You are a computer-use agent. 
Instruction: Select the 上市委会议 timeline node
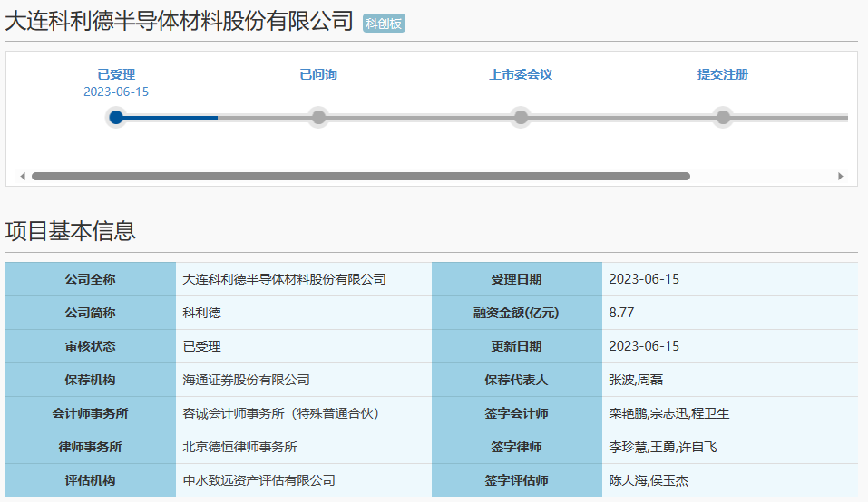pyautogui.click(x=521, y=117)
